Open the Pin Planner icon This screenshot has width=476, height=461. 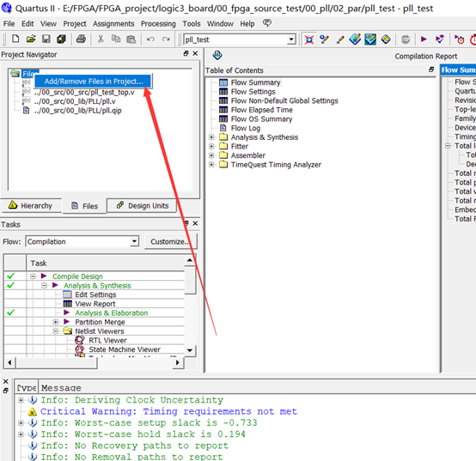(355, 39)
